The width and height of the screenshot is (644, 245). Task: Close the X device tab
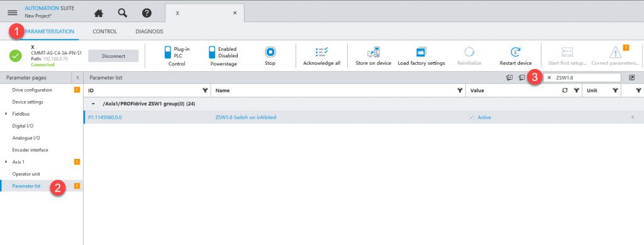coord(235,13)
